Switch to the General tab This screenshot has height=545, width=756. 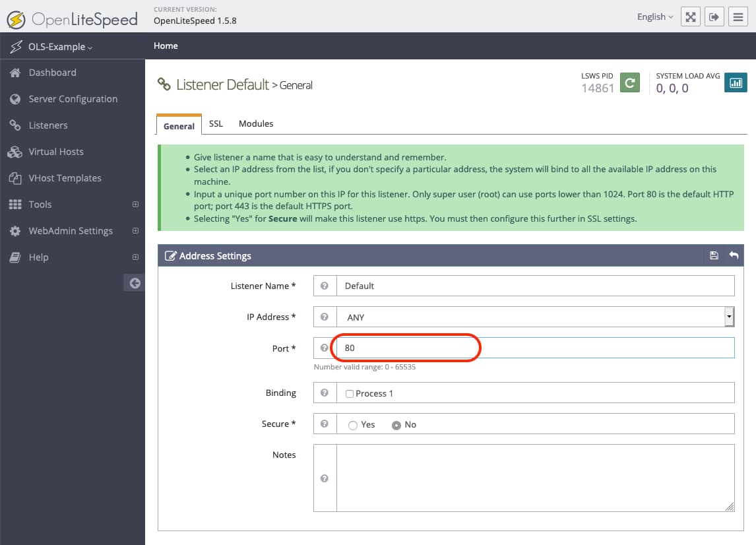coord(179,125)
